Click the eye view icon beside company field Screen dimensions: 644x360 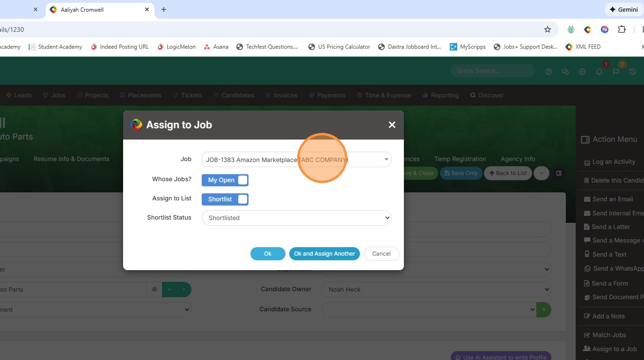pyautogui.click(x=154, y=290)
